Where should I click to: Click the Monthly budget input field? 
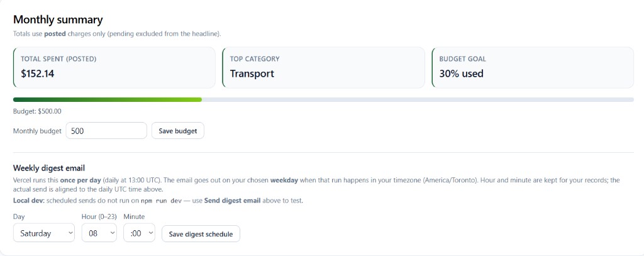coord(106,131)
